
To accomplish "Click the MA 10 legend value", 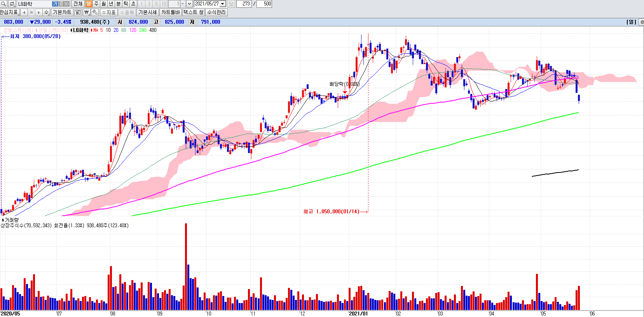I will (108, 30).
